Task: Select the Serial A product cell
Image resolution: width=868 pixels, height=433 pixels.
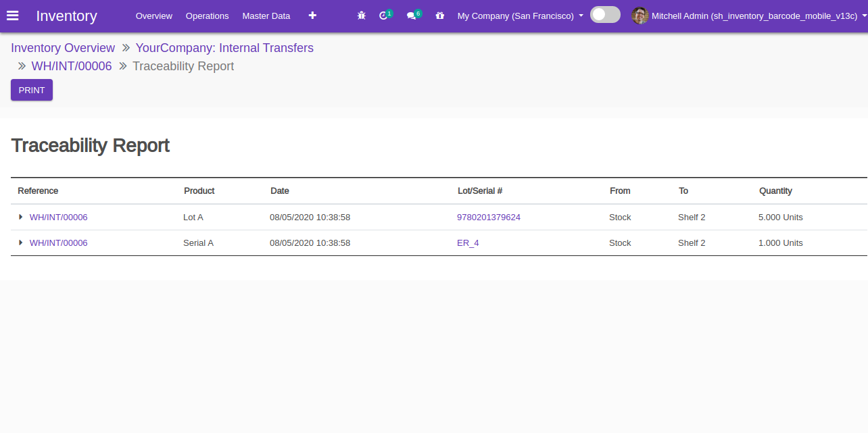Action: pos(198,243)
